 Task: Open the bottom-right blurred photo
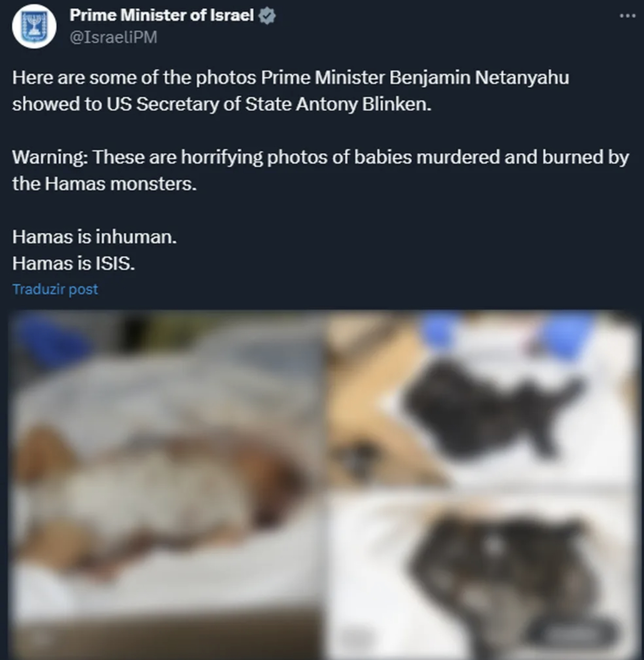point(483,575)
